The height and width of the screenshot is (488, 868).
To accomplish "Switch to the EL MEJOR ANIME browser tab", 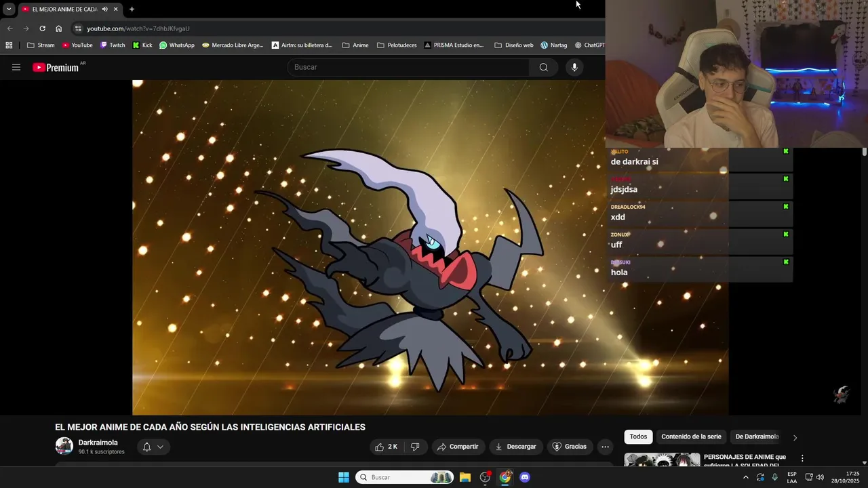I will [64, 9].
